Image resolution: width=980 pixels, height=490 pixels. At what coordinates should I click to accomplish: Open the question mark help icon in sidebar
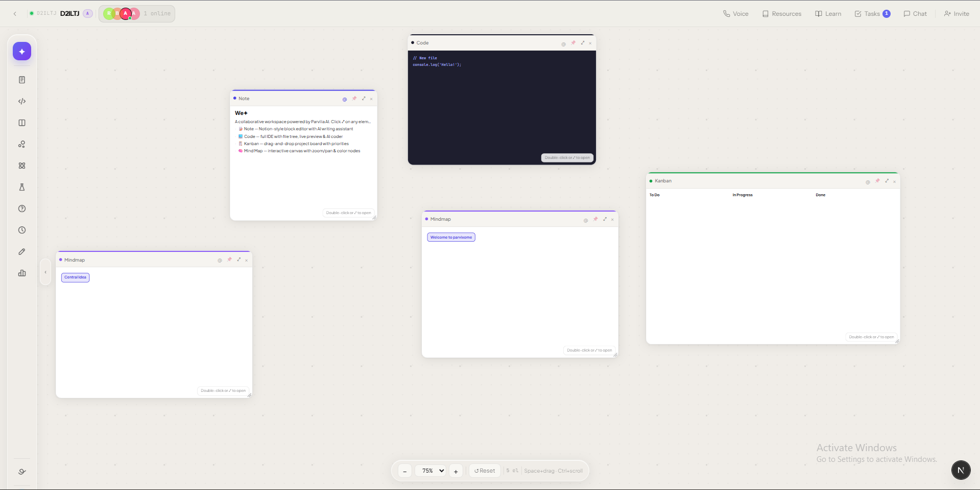tap(22, 208)
